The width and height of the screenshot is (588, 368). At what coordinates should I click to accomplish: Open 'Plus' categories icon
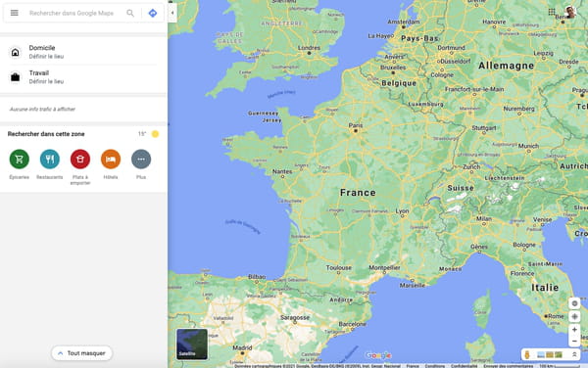pos(141,160)
